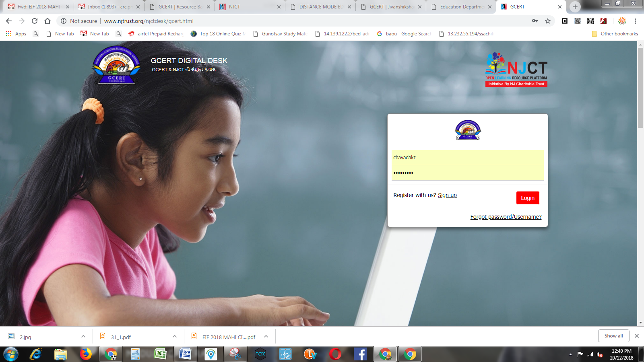Open Windows Start menu

click(x=11, y=354)
